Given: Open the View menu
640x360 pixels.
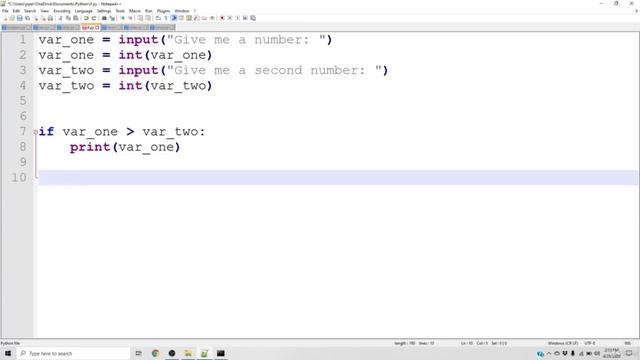Looking at the screenshot, I should click(45, 11).
